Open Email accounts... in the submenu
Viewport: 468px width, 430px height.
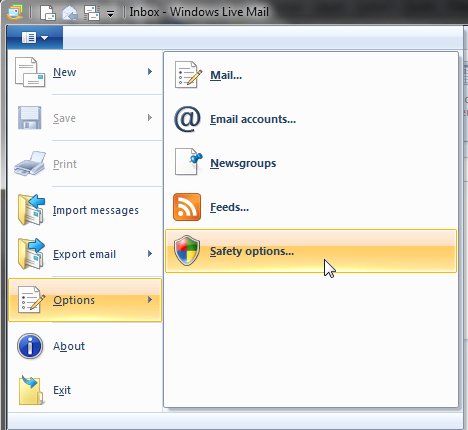pyautogui.click(x=311, y=119)
